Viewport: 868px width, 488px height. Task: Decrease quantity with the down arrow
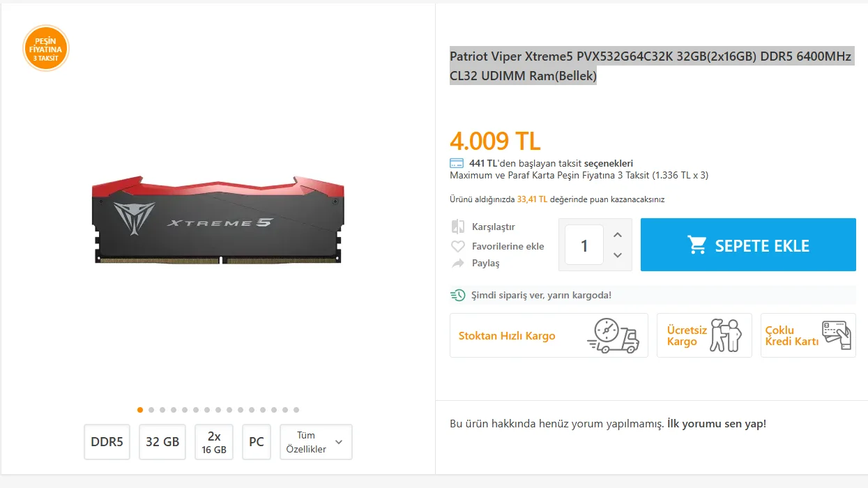[617, 255]
